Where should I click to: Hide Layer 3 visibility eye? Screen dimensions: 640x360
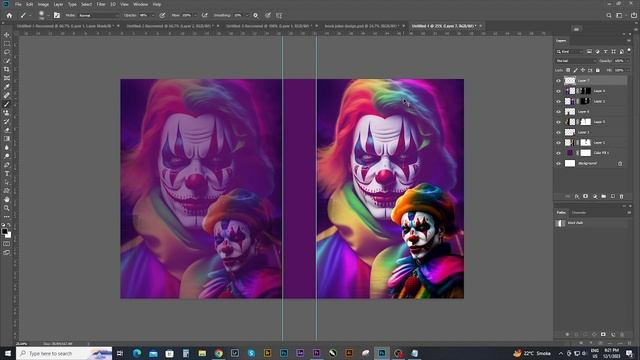[558, 132]
